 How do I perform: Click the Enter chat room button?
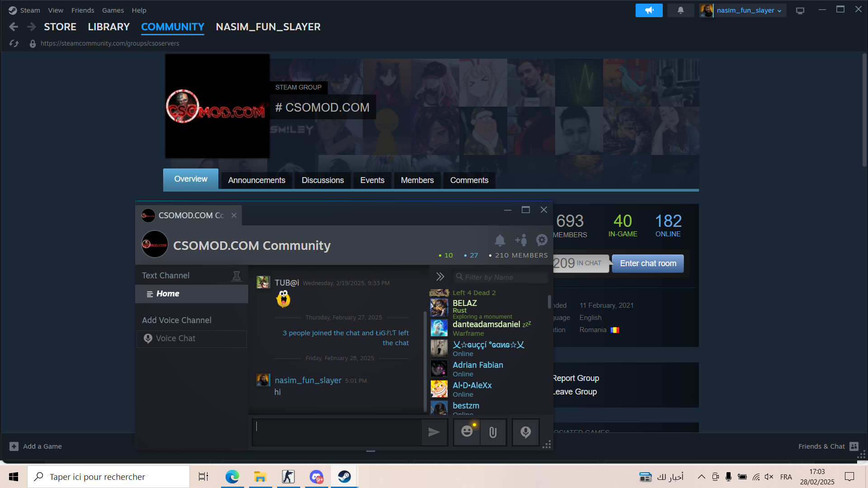pyautogui.click(x=648, y=263)
